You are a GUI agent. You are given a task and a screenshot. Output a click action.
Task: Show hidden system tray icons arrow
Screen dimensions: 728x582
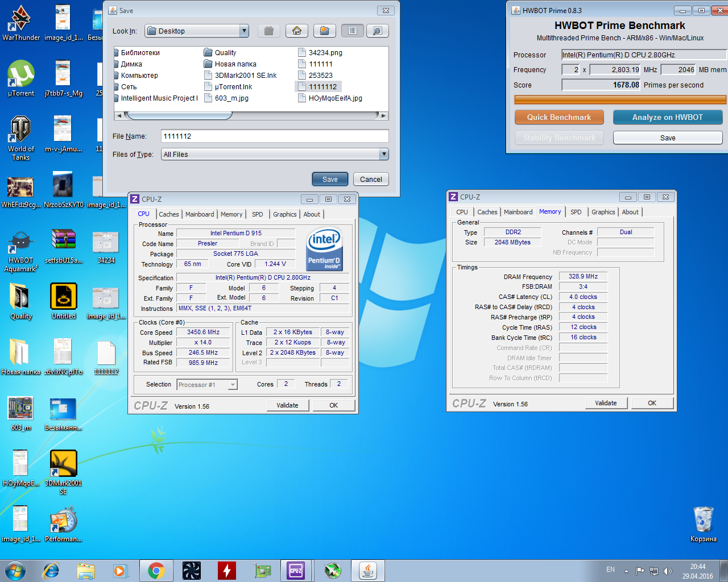pos(626,571)
